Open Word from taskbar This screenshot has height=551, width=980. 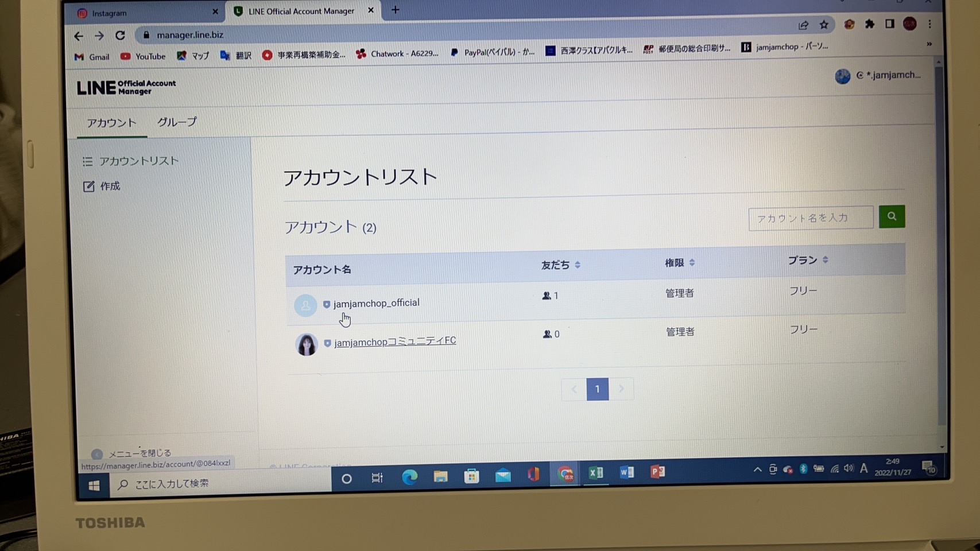click(627, 472)
